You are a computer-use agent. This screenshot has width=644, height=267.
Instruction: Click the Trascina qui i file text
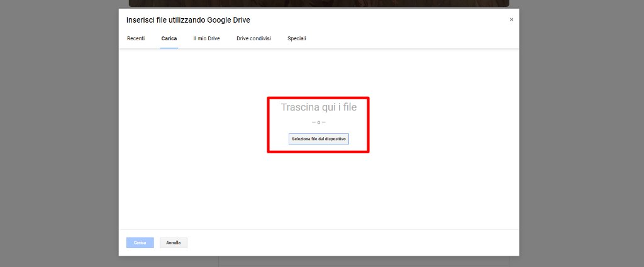click(319, 107)
